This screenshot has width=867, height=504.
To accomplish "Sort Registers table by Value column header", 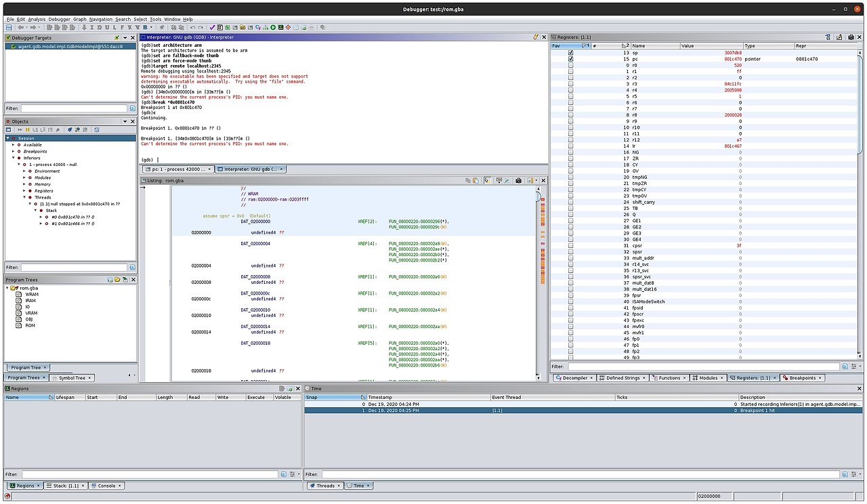I will coord(711,45).
